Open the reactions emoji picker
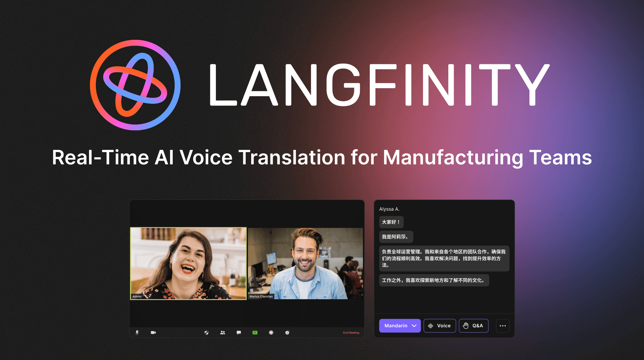Screen dimensions: 644x360 pos(287,332)
